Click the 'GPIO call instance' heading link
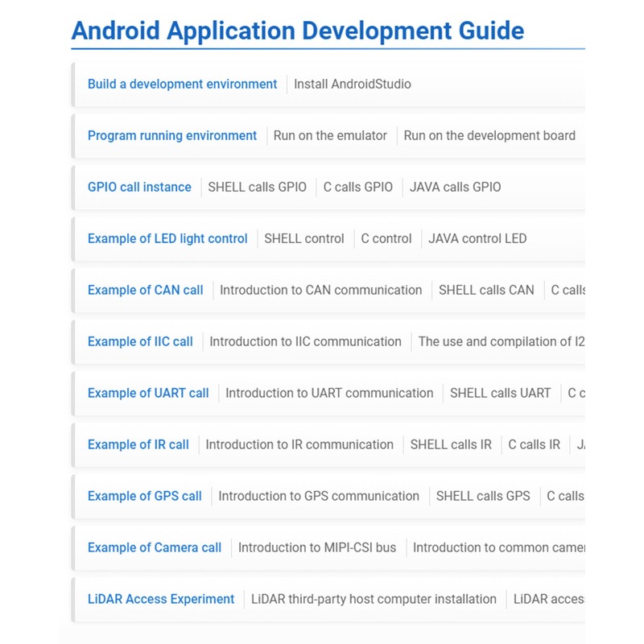 (x=139, y=187)
